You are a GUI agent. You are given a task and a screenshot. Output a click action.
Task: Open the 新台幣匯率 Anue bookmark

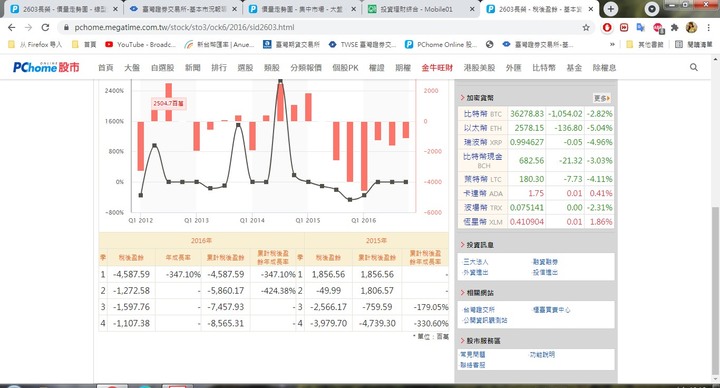click(219, 45)
